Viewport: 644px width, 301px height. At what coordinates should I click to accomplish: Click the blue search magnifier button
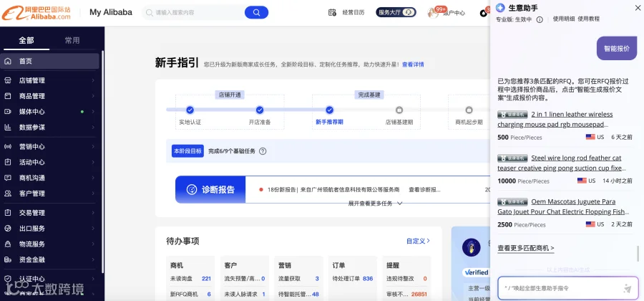point(256,12)
